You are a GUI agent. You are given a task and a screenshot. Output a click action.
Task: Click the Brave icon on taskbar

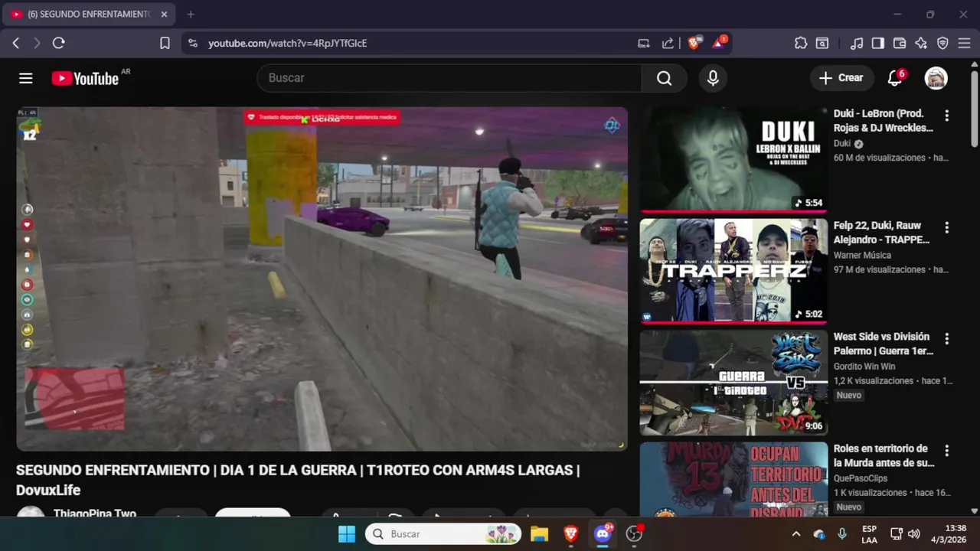570,533
